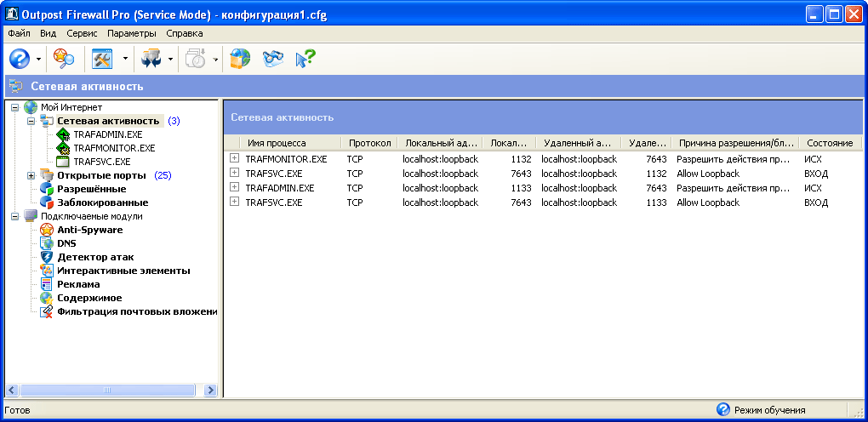Viewport: 868px width, 422px height.
Task: Click the policy mode arrows toolbar icon
Action: [x=151, y=58]
